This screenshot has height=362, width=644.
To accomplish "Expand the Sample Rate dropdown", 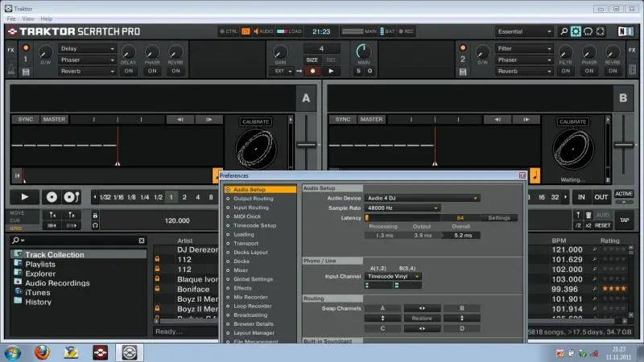I will coord(402,208).
